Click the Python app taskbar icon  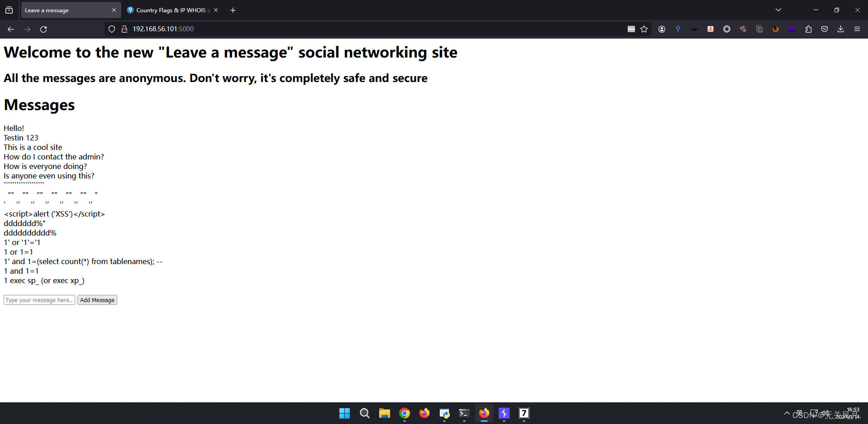[444, 413]
